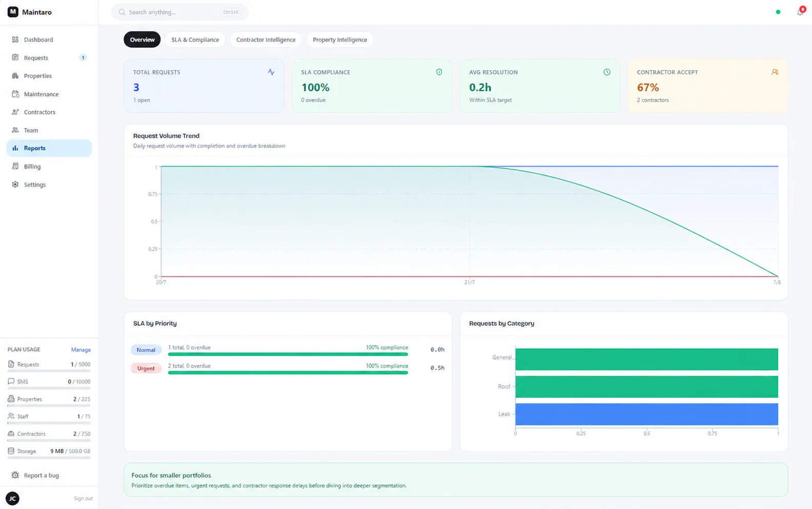This screenshot has height=509, width=812.
Task: Click the Settings gear icon in sidebar
Action: pos(15,185)
